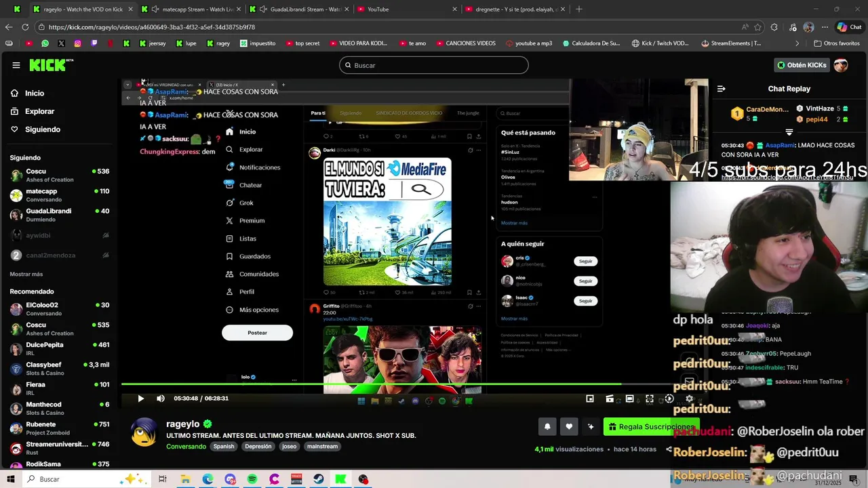Select the Spanish tag
The width and height of the screenshot is (868, 488).
pyautogui.click(x=224, y=447)
